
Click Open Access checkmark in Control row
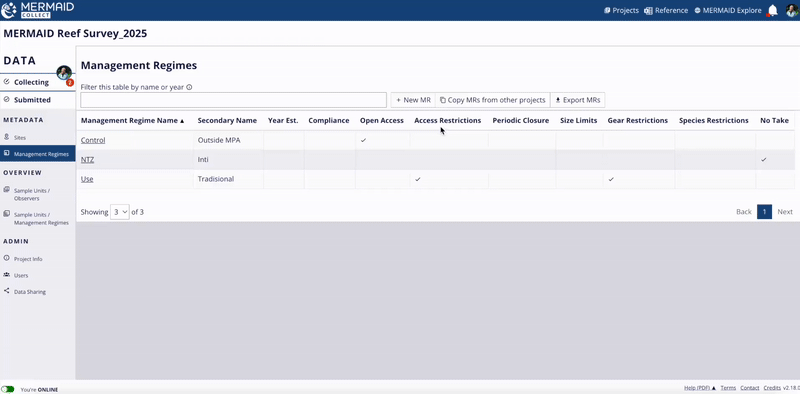point(363,140)
